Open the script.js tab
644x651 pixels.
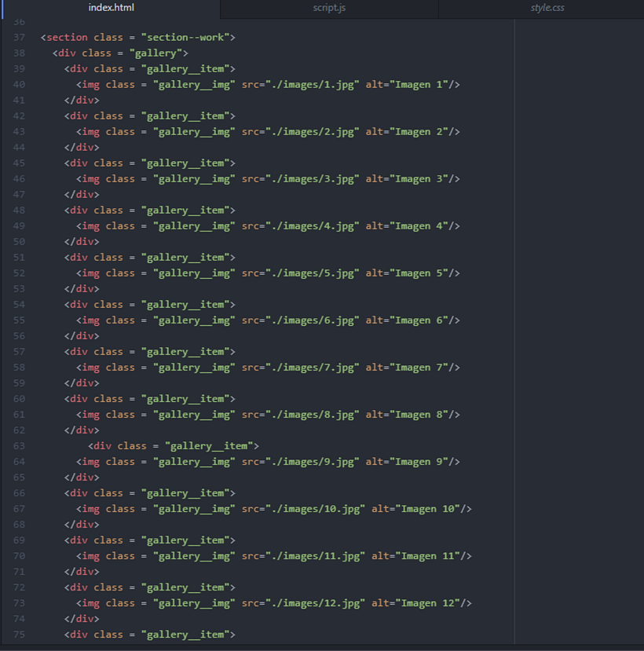pos(329,8)
